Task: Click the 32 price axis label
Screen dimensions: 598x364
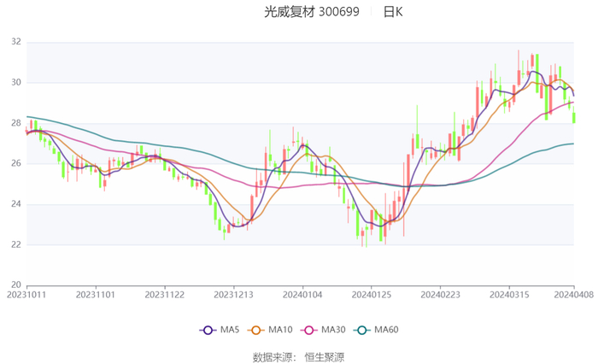Action: [16, 42]
